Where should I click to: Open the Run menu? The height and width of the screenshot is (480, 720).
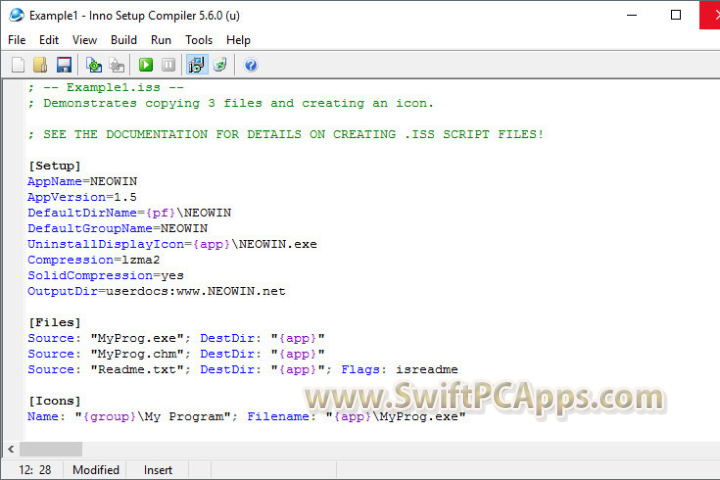pos(161,40)
